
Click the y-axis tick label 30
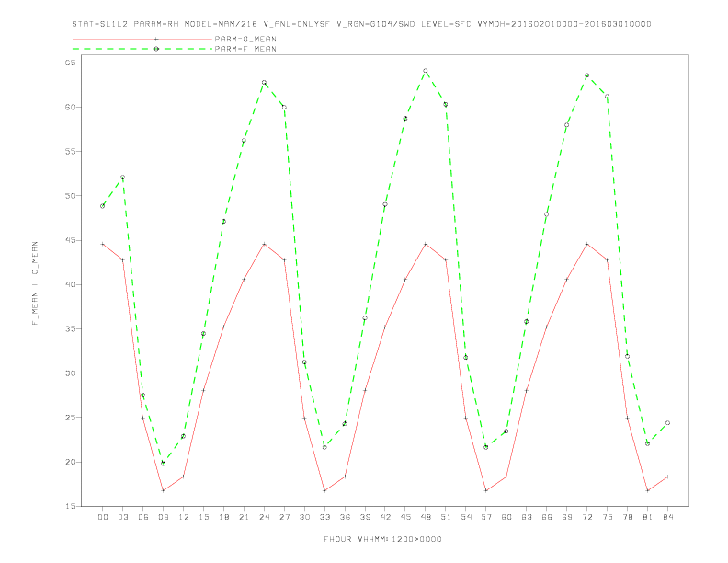click(x=70, y=373)
